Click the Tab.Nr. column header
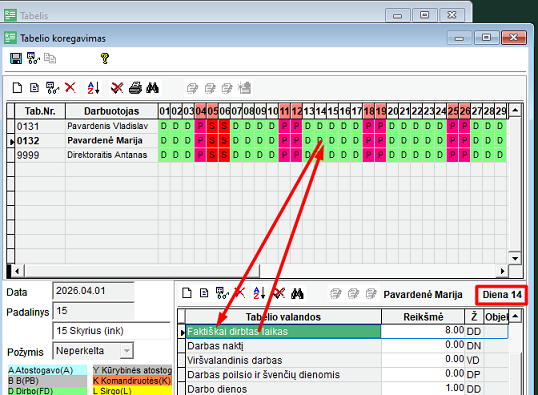This screenshot has height=395, width=538. (x=40, y=111)
